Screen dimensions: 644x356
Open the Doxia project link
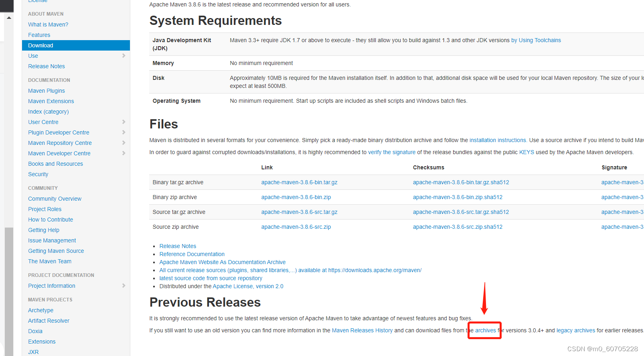click(x=35, y=331)
